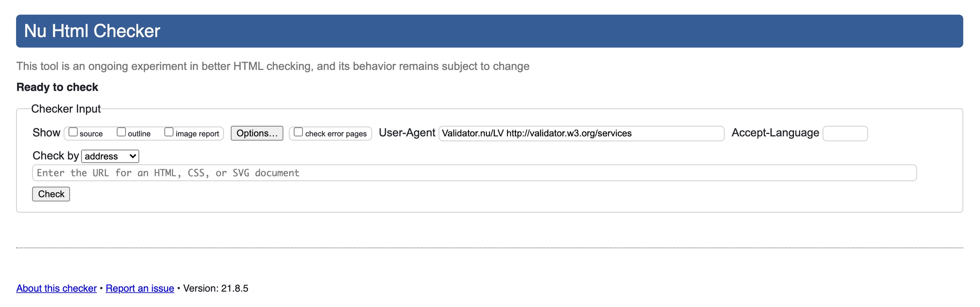Click the empty Accept-Language field
The width and height of the screenshot is (980, 307).
pos(845,133)
